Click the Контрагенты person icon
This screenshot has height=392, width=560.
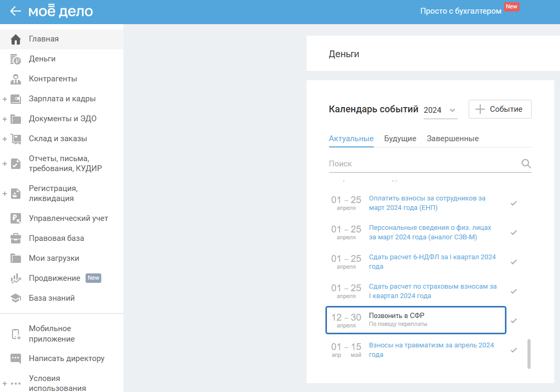click(16, 79)
